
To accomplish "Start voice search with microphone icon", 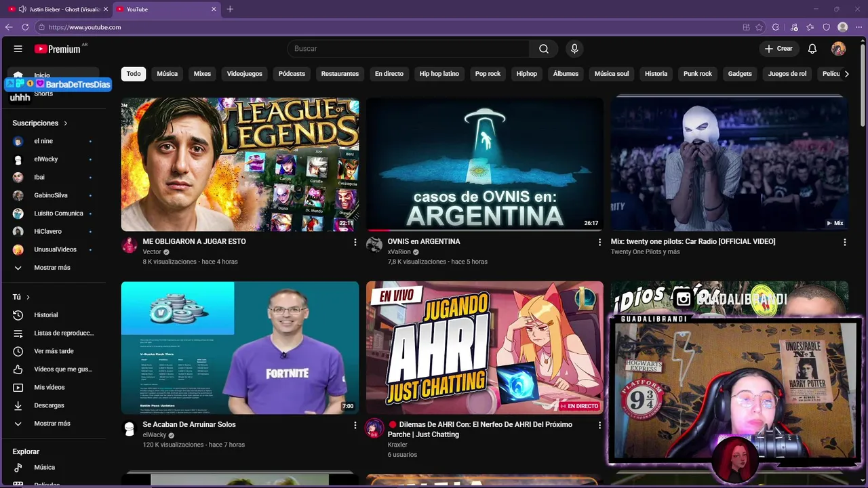I will [x=574, y=49].
